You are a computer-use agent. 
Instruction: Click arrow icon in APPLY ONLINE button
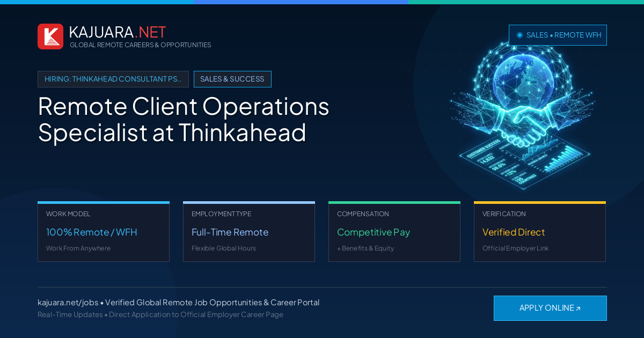[x=578, y=308]
